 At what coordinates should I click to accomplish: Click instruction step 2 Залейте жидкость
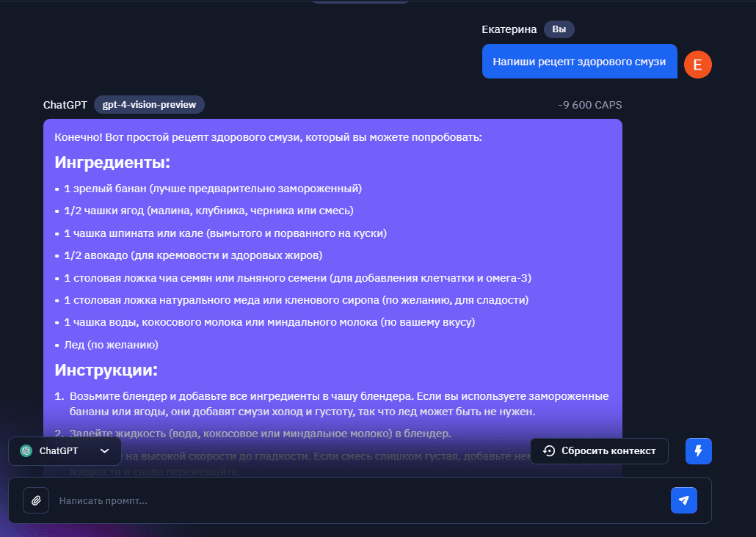[x=261, y=434]
